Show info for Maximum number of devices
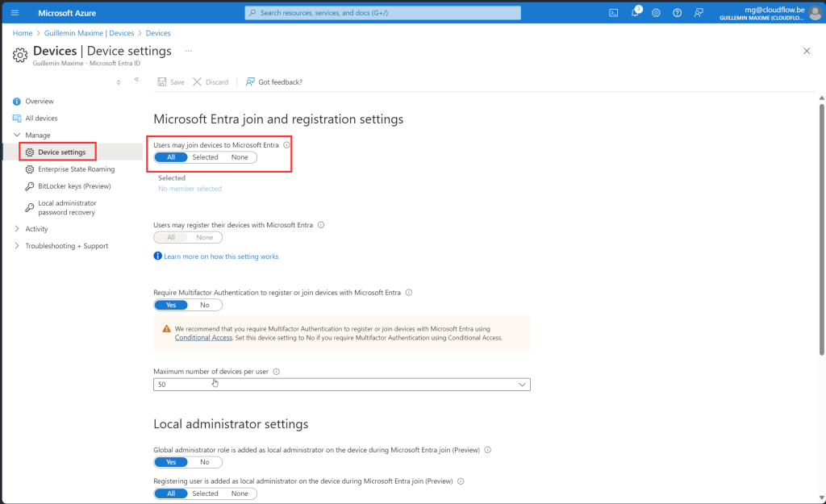Screen dimensions: 826x504 coord(277,371)
